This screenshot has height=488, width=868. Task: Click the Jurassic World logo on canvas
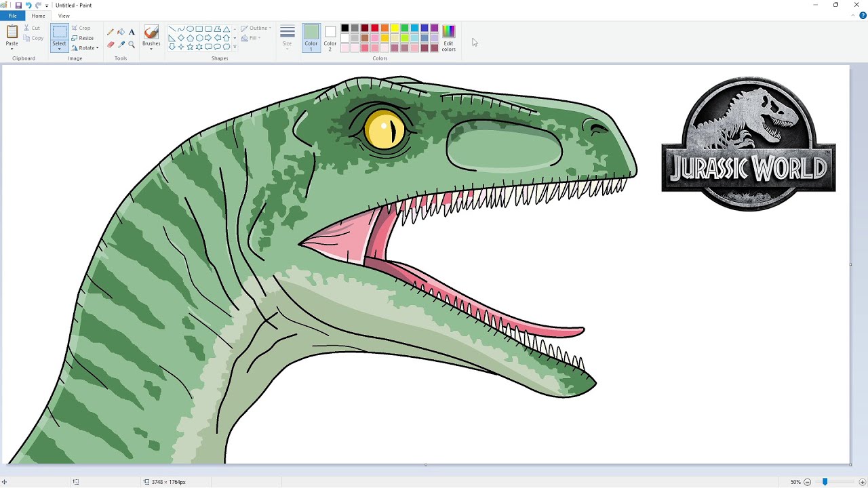point(748,144)
